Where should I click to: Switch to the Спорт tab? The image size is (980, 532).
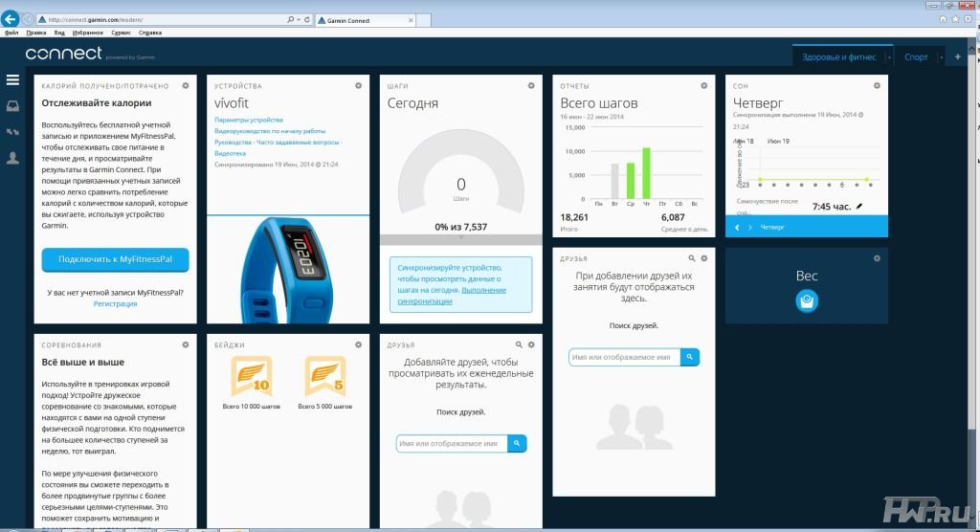[916, 57]
